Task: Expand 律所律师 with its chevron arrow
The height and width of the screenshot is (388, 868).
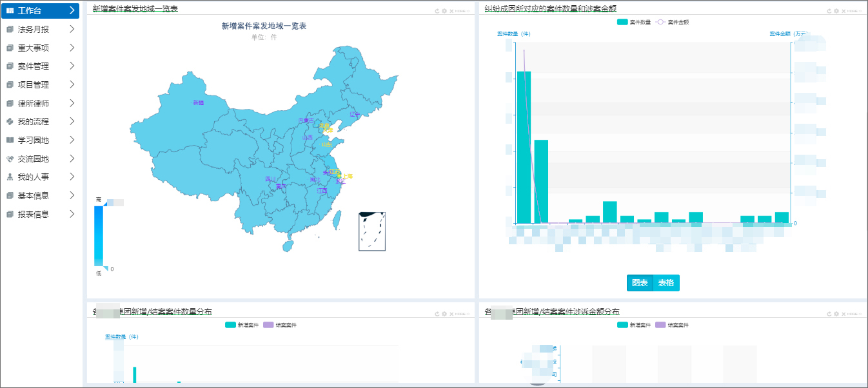Action: coord(72,103)
